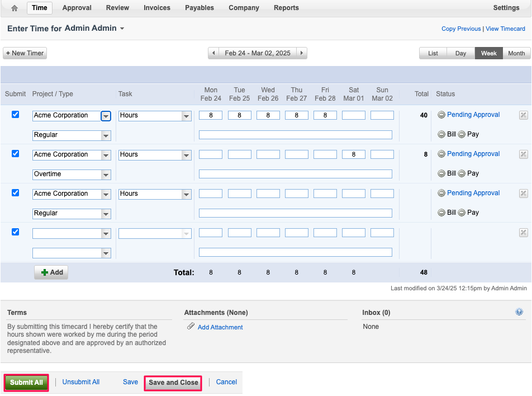Open Hours task dropdown in first row
The width and height of the screenshot is (532, 396).
tap(186, 116)
